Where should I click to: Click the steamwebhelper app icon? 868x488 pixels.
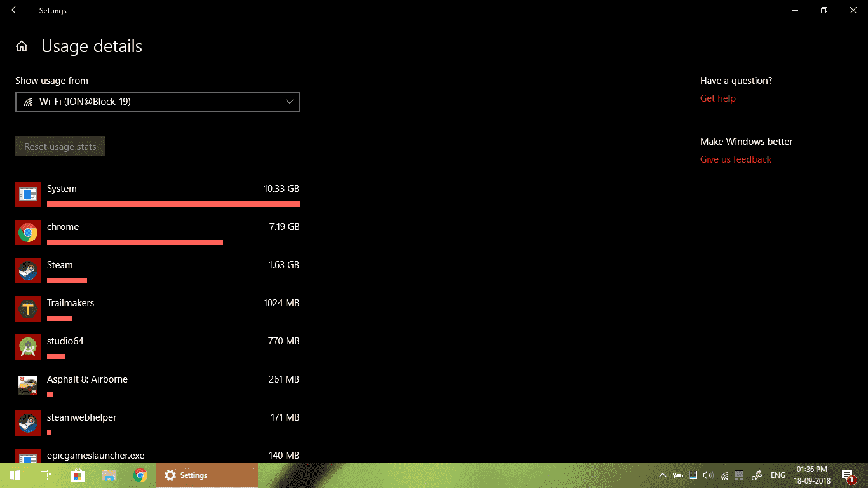28,423
